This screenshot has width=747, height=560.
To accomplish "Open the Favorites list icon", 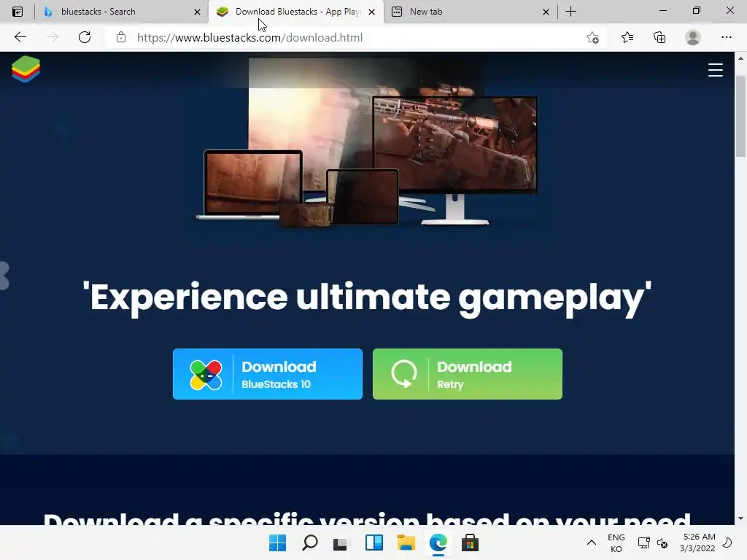I will pyautogui.click(x=627, y=37).
